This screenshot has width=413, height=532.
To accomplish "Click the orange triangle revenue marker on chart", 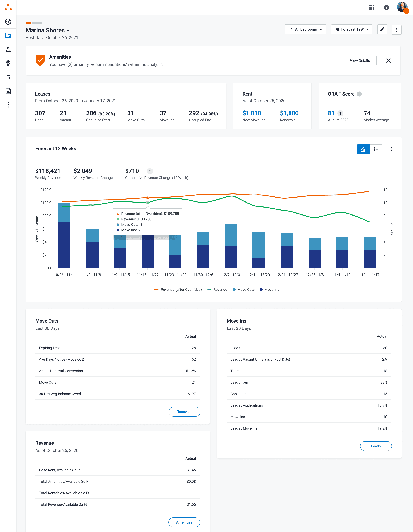I will [x=148, y=198].
